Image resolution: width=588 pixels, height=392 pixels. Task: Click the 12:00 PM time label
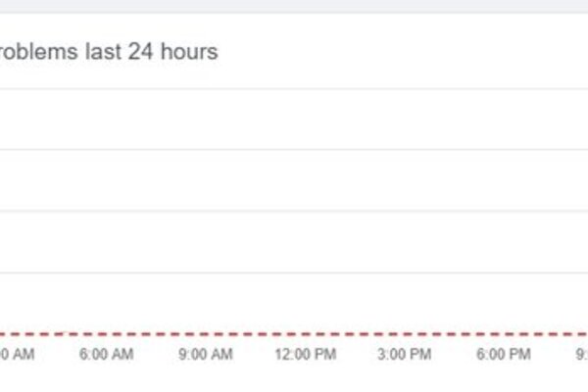[305, 354]
